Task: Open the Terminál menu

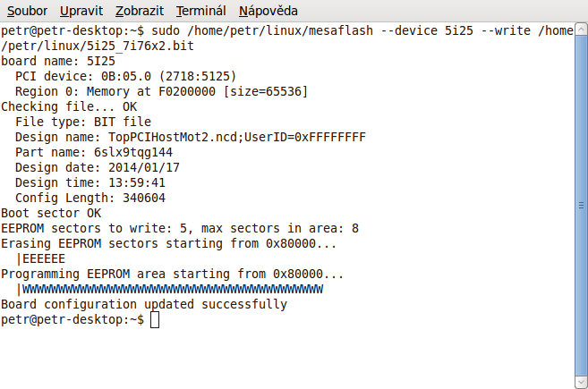Action: tap(200, 12)
